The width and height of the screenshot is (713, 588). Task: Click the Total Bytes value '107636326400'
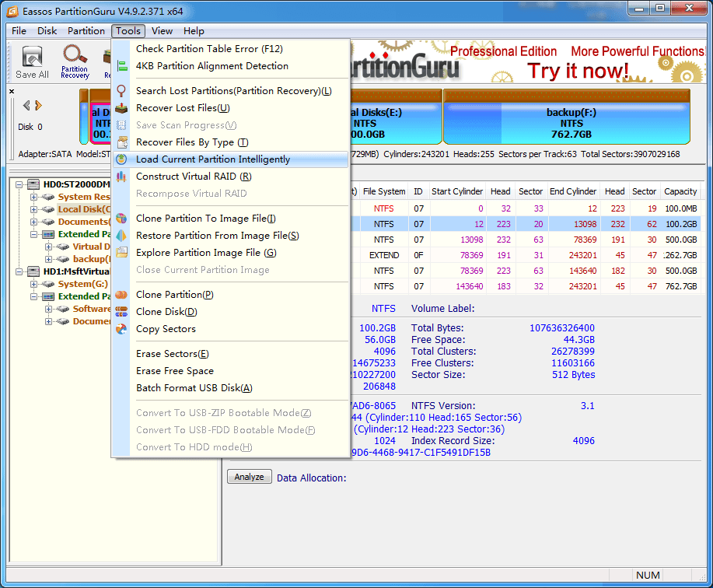562,328
